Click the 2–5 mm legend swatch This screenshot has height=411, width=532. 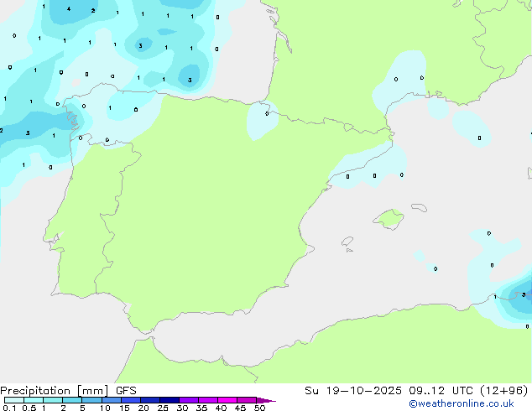(x=72, y=400)
